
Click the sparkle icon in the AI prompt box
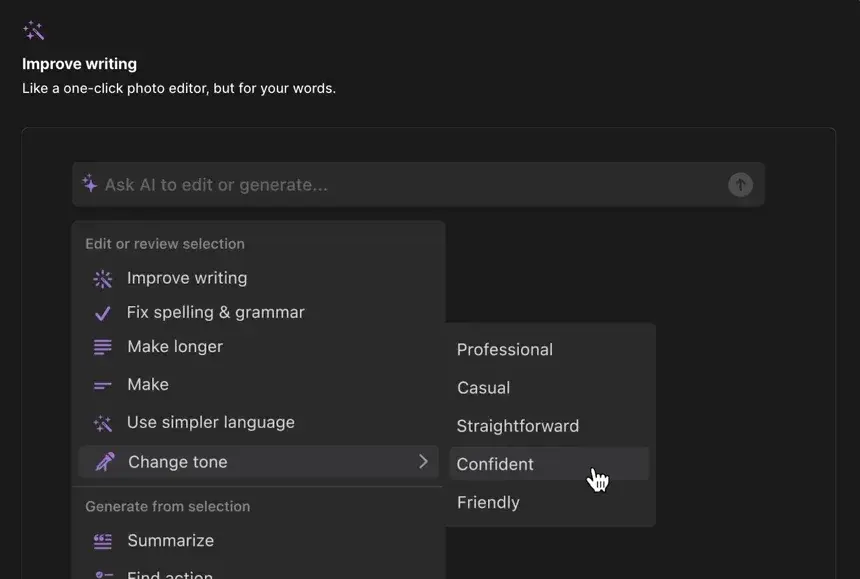point(89,184)
